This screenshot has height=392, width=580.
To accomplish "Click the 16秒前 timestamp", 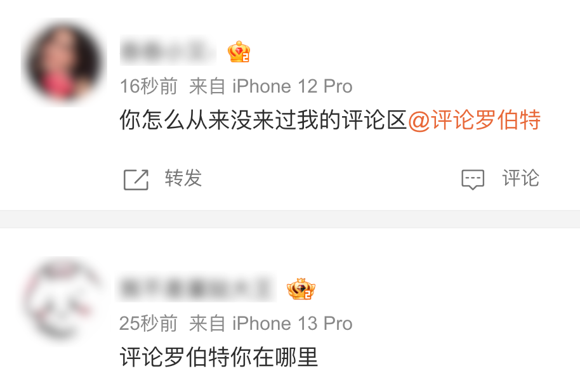I will 148,86.
